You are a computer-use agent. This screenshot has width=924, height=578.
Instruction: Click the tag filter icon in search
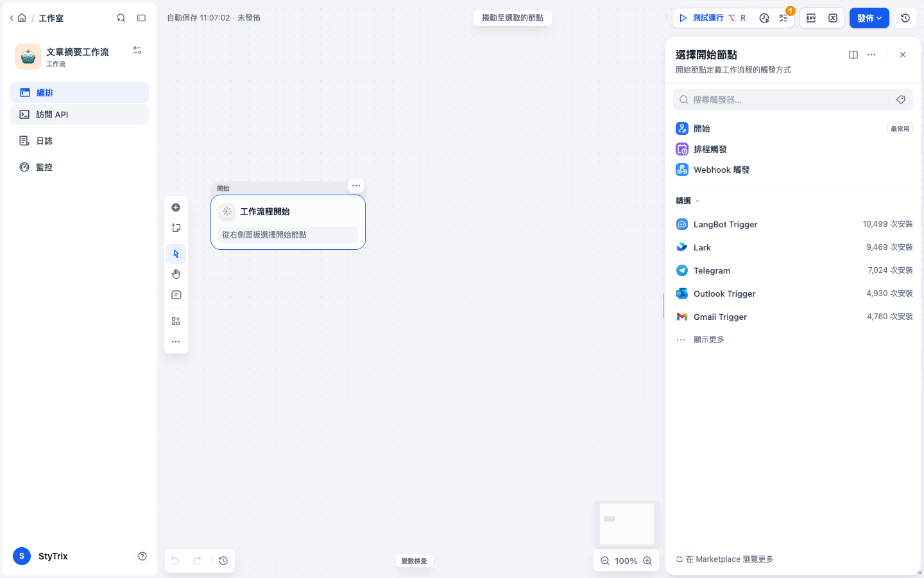pos(901,100)
